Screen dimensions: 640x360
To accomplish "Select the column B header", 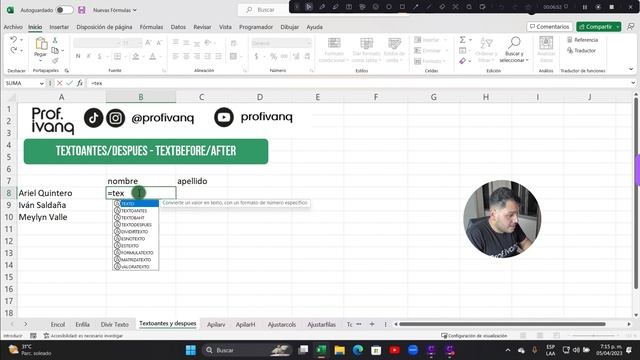I will tap(141, 97).
